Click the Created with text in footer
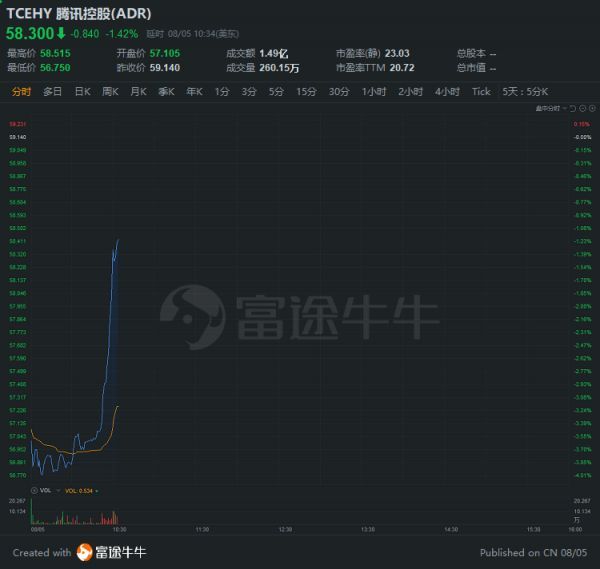600x569 pixels. pos(42,553)
